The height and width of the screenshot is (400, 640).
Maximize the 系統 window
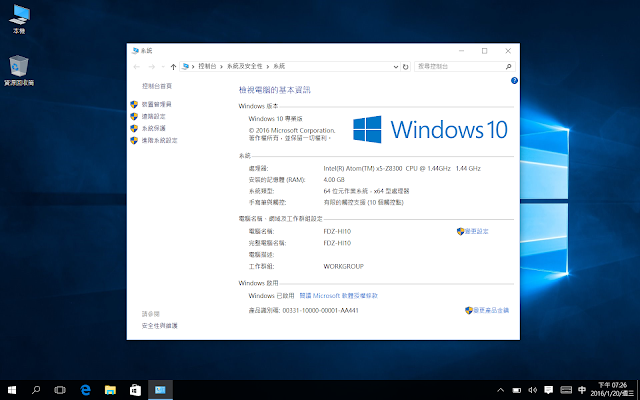pyautogui.click(x=484, y=51)
